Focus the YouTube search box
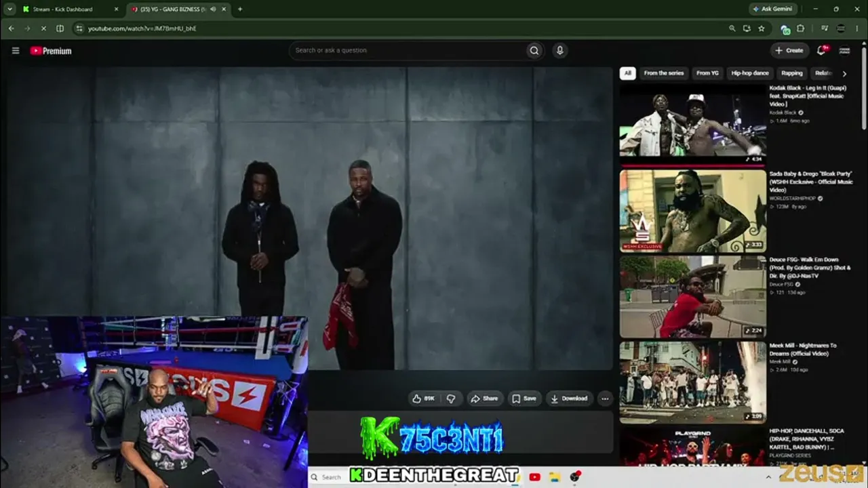Screen dimensions: 868x488 coord(407,50)
